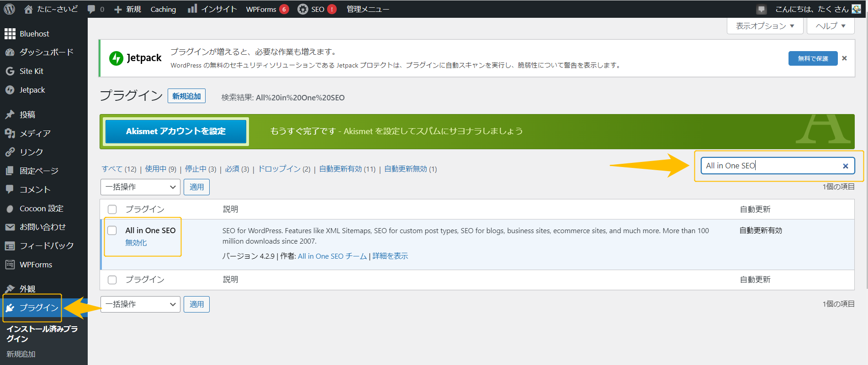Screen dimensions: 868x365
Task: Select the Jetpack sidebar icon
Action: pos(10,90)
